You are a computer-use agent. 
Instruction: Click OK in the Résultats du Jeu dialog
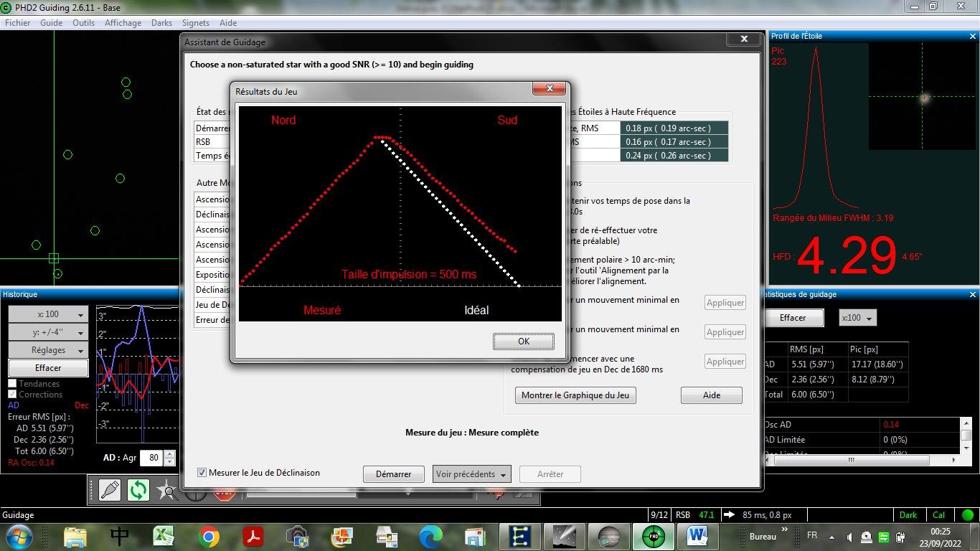pos(524,342)
